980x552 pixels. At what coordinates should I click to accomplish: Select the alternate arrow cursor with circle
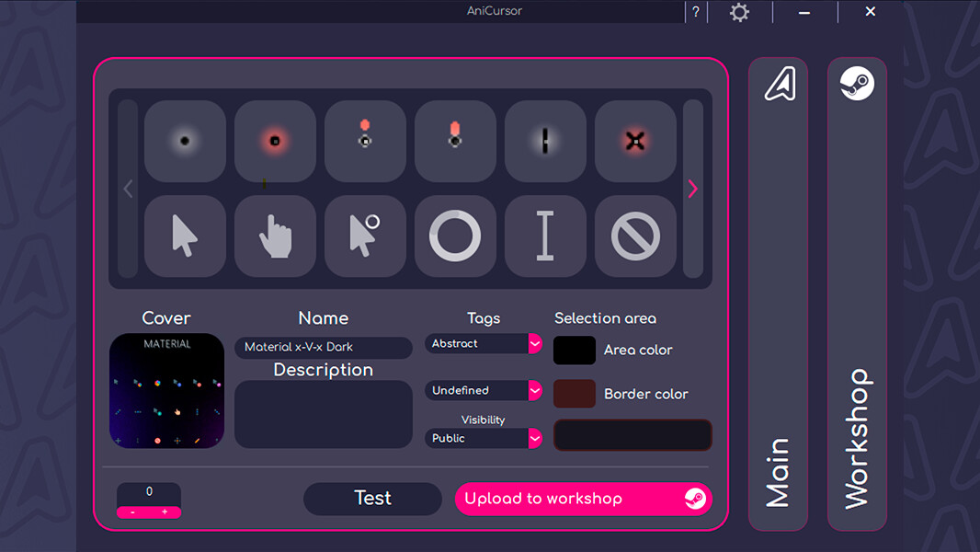click(x=364, y=236)
